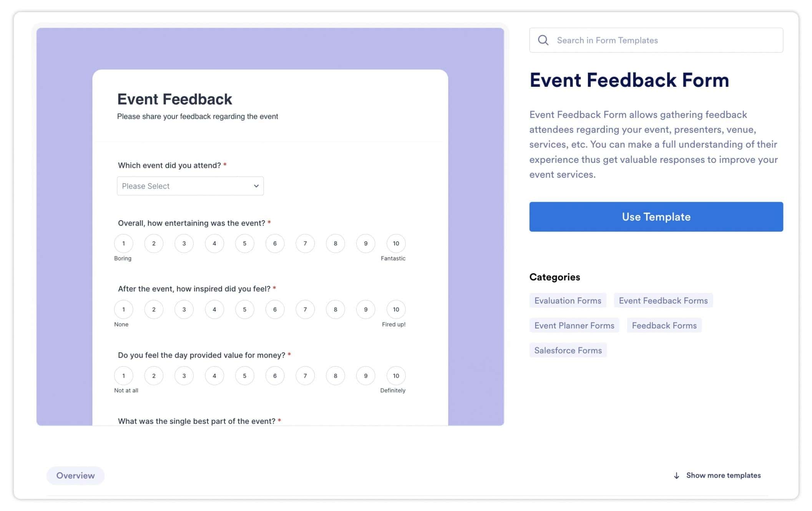812x511 pixels.
Task: Select the Event Planner Forms category
Action: pyautogui.click(x=574, y=326)
